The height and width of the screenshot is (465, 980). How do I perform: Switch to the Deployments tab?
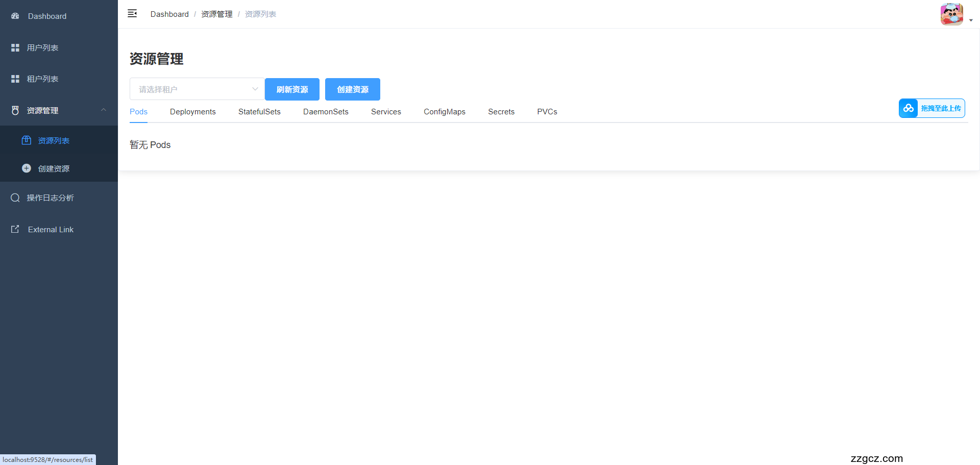[x=192, y=111]
